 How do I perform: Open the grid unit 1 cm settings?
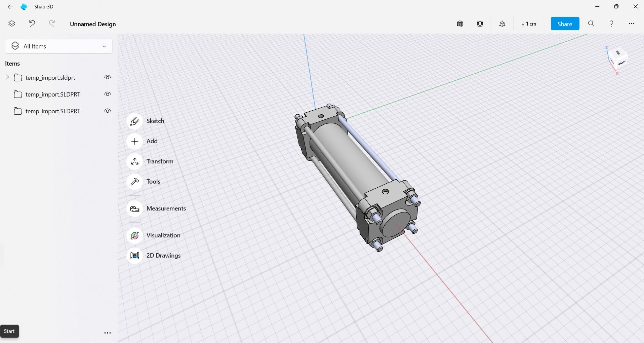(529, 24)
